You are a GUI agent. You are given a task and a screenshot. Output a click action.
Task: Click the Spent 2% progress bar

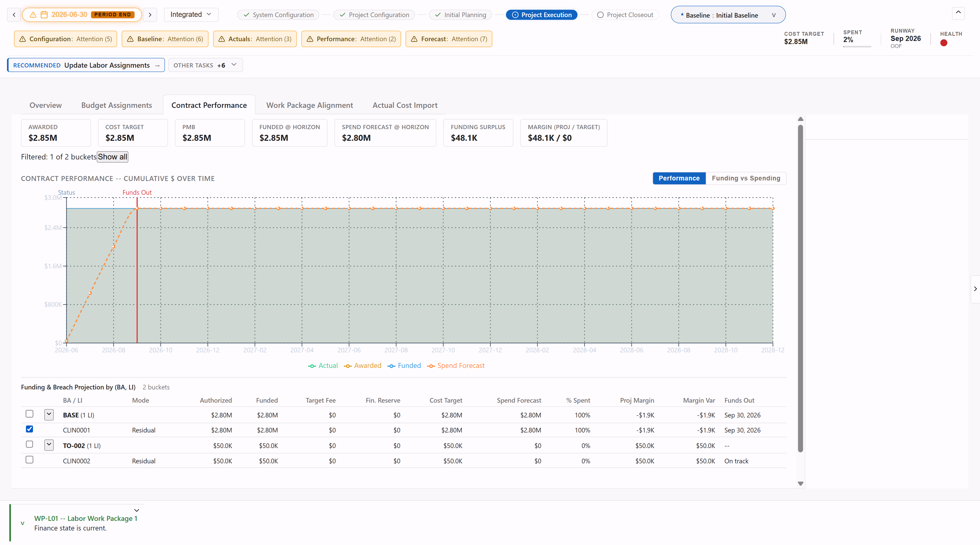pyautogui.click(x=857, y=47)
